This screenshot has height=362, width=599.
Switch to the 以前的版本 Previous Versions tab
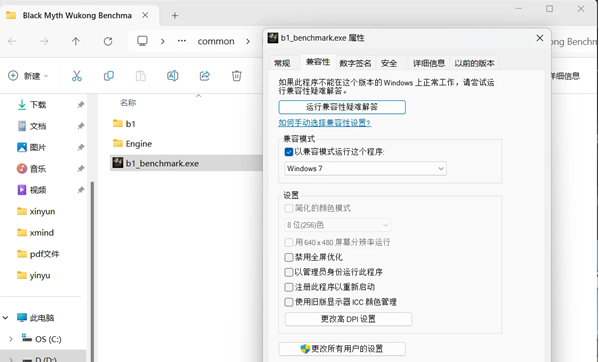474,63
